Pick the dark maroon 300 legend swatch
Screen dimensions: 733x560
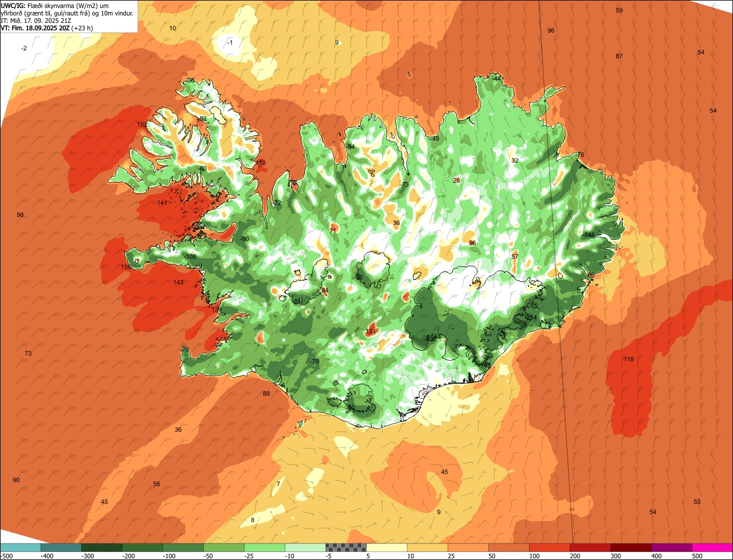[630, 547]
